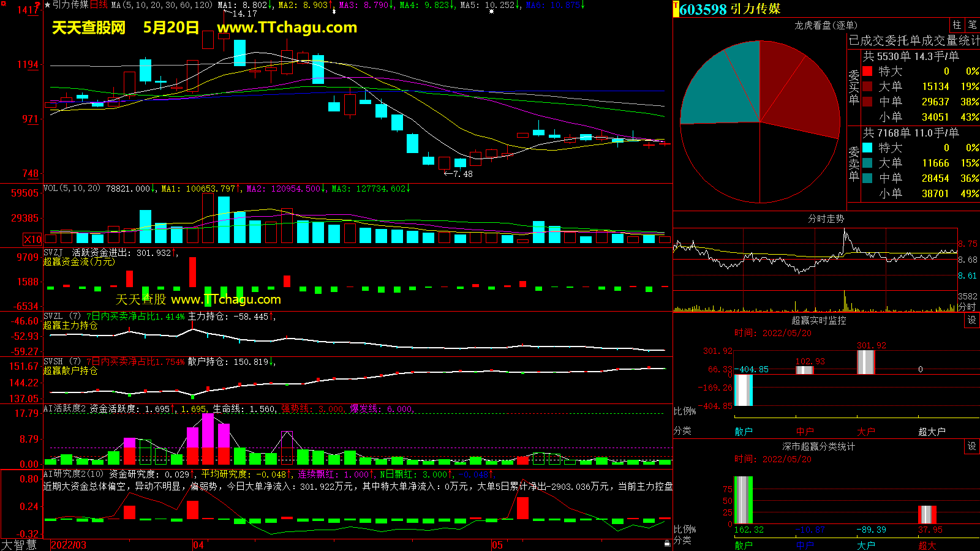Click the 14.17 high price arrow marker
This screenshot has width=980, height=551.
pyautogui.click(x=243, y=13)
